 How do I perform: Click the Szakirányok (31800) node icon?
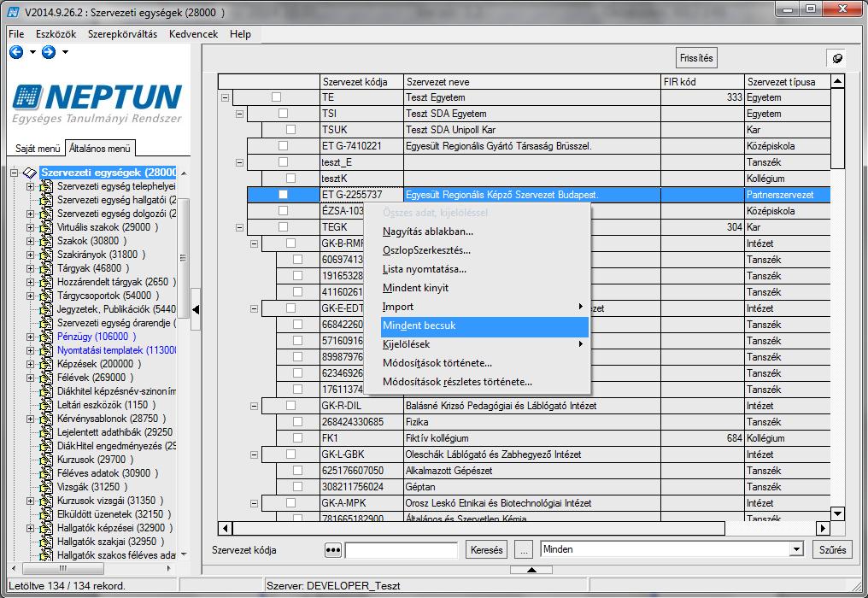(46, 255)
